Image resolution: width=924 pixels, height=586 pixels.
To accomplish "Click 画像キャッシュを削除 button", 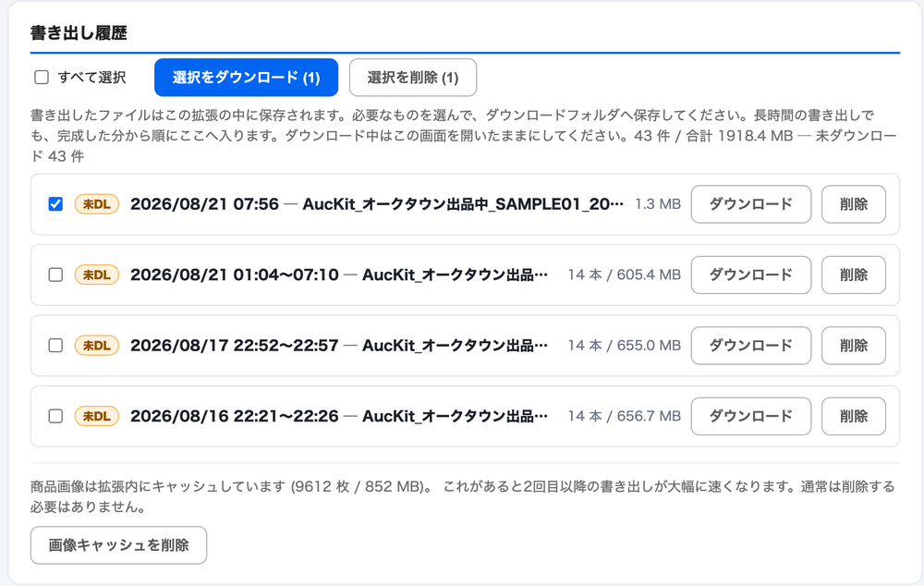I will 118,545.
